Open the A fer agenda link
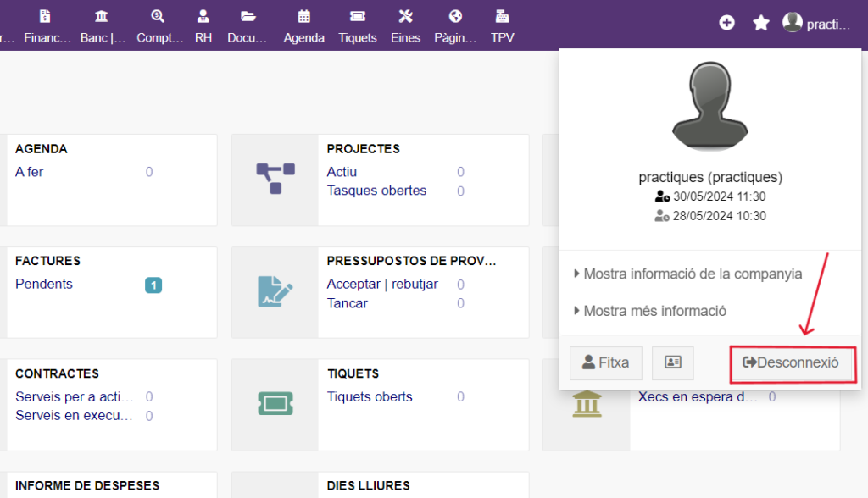The image size is (868, 498). click(x=30, y=172)
